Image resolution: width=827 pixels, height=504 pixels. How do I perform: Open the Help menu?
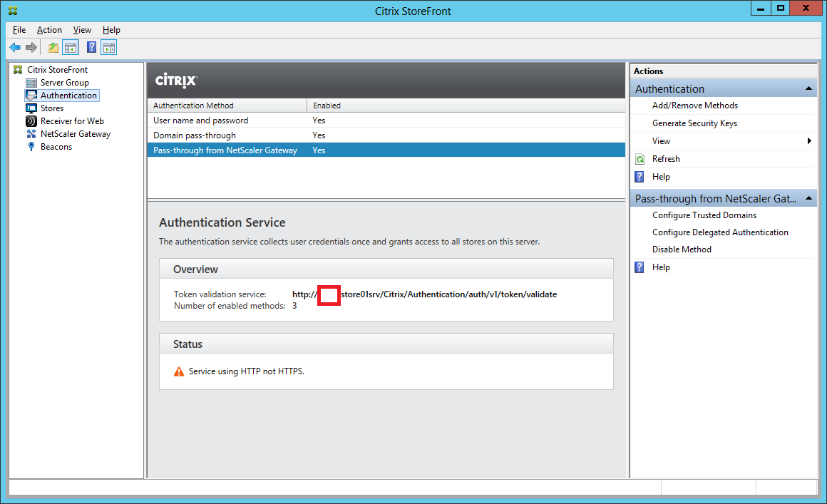click(x=111, y=30)
